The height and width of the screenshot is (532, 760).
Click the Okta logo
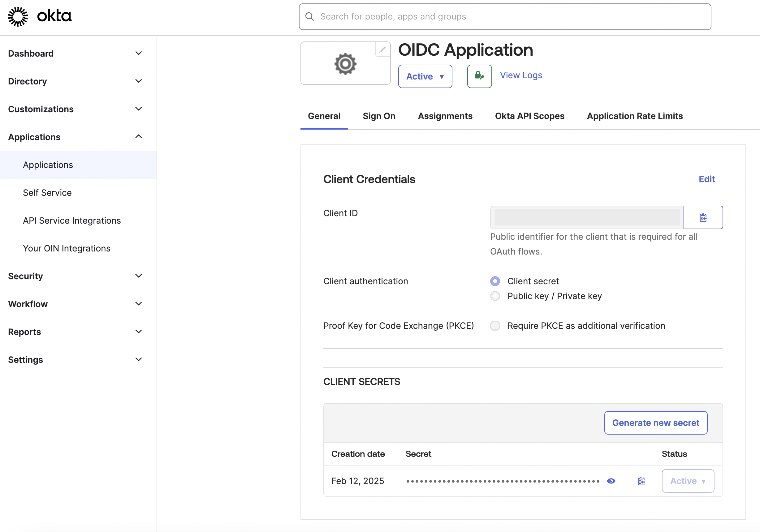[40, 16]
